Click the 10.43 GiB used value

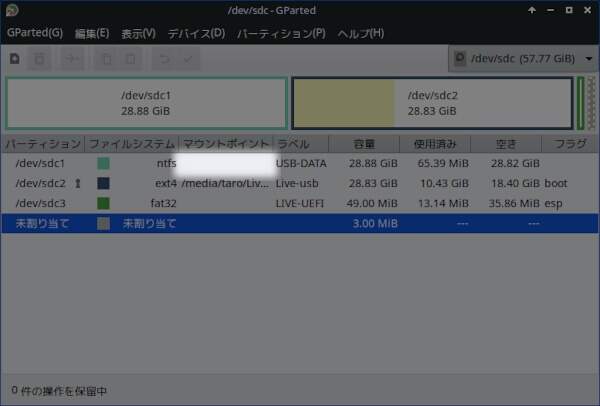click(445, 183)
